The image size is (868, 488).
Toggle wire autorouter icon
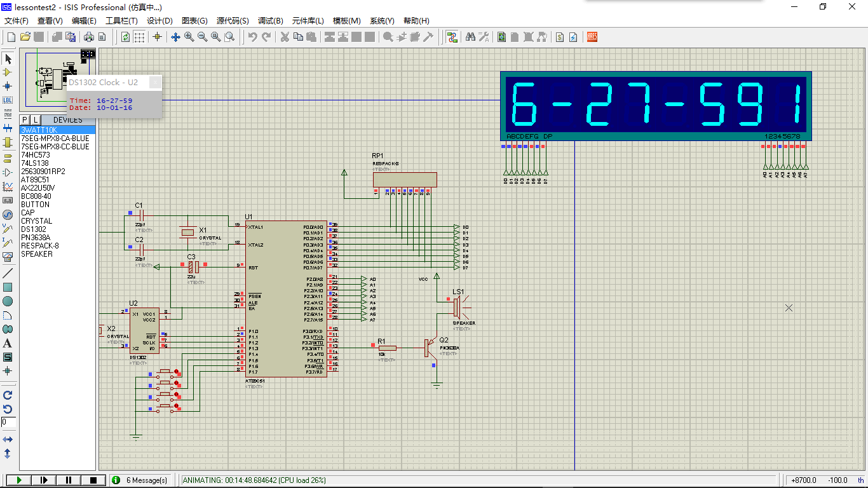452,37
